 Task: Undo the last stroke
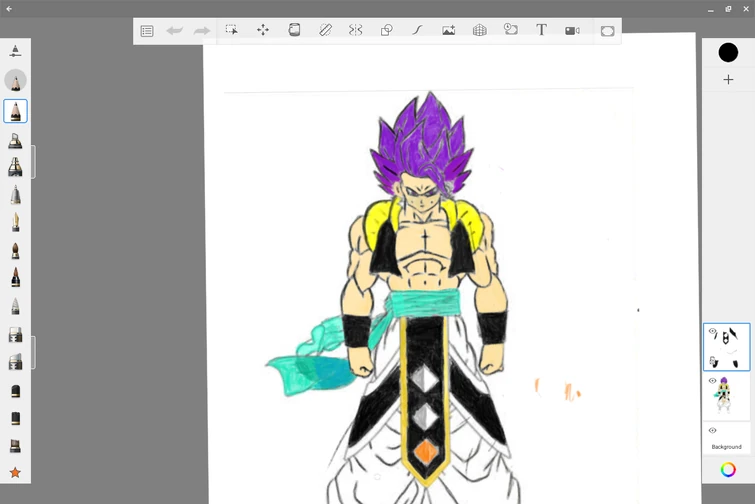[174, 31]
